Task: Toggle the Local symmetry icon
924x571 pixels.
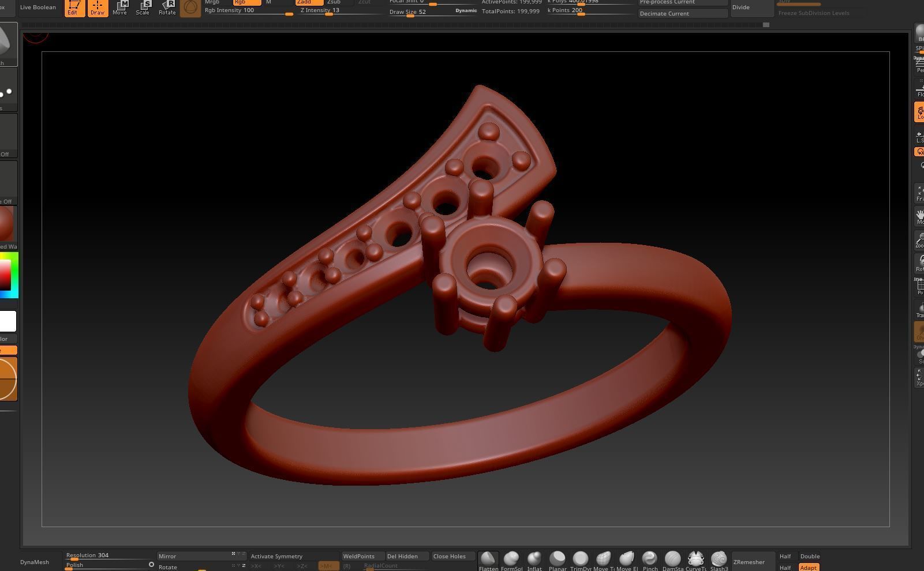Action: 919,112
